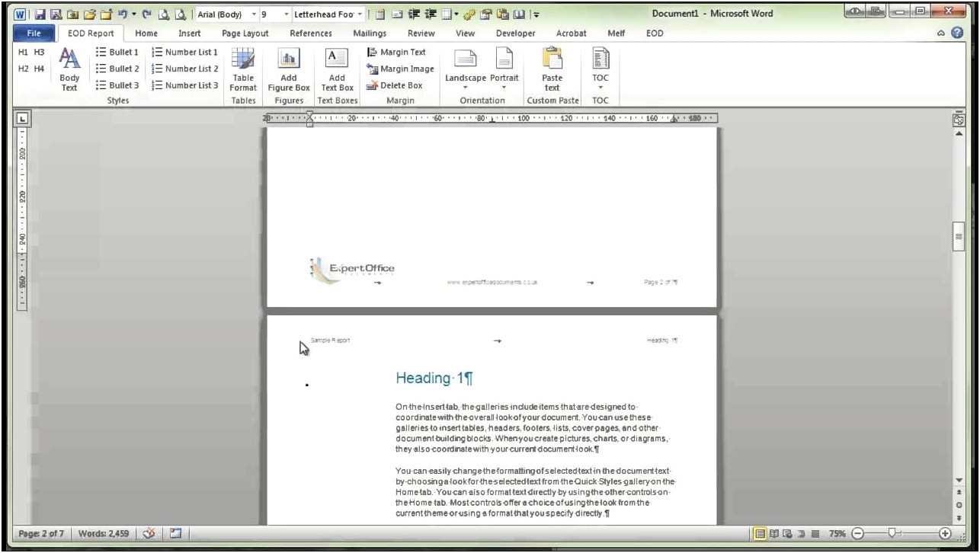980x553 pixels.
Task: Toggle the ruler view button above scrollbar
Action: (959, 120)
